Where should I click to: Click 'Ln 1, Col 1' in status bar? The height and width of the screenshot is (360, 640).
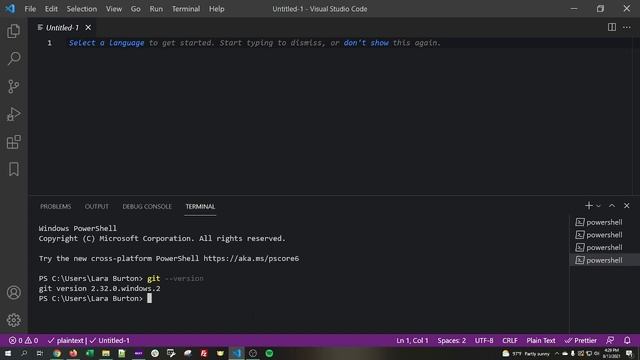pos(412,340)
